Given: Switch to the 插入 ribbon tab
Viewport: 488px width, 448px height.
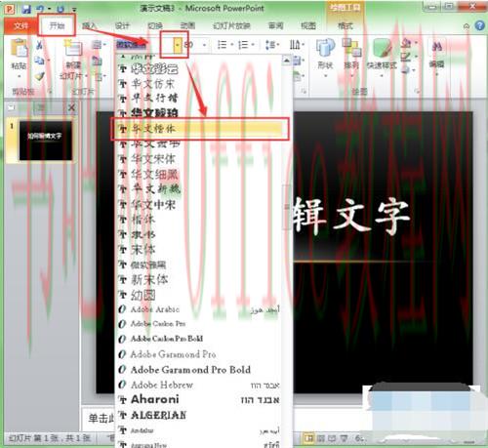Looking at the screenshot, I should point(89,25).
